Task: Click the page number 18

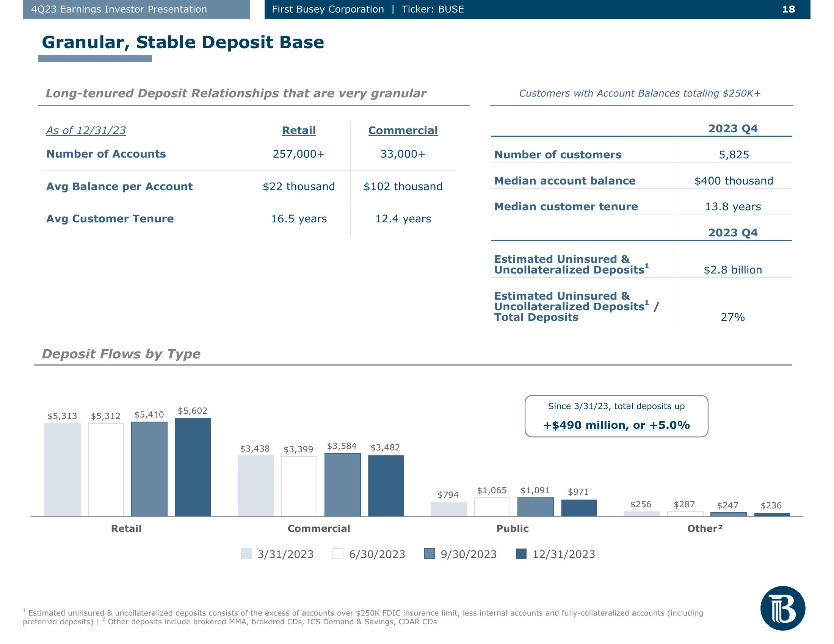Action: point(789,9)
